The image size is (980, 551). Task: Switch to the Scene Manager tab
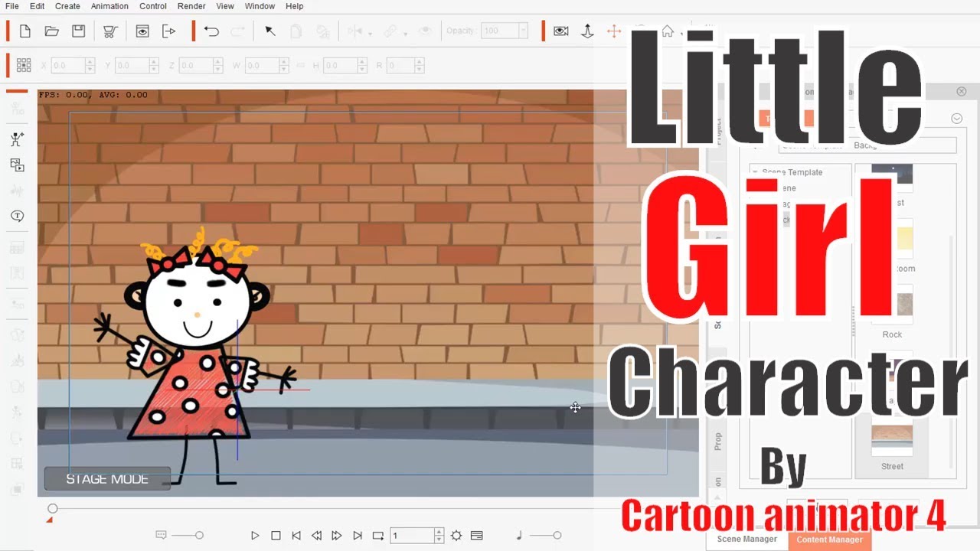click(x=746, y=540)
